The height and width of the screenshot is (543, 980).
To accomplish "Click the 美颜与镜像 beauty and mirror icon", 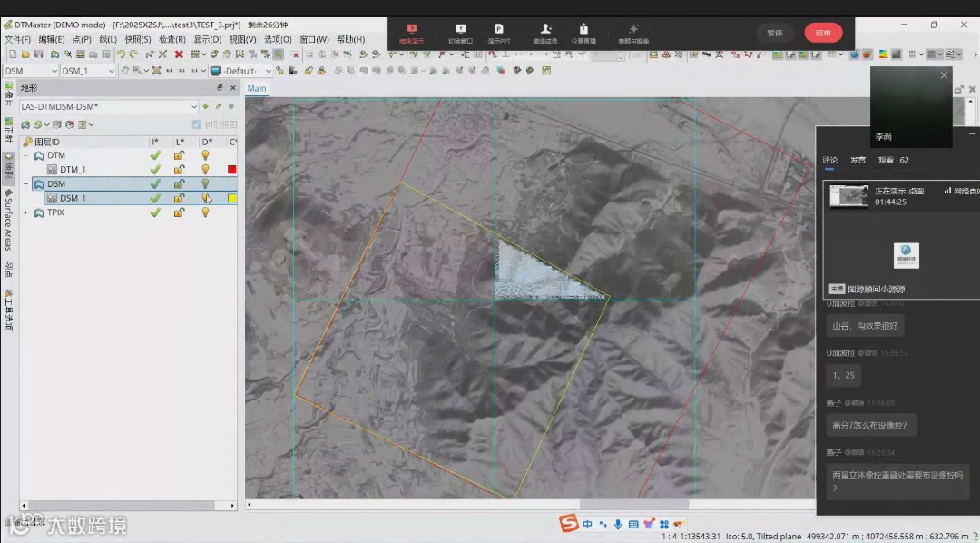I will click(633, 34).
